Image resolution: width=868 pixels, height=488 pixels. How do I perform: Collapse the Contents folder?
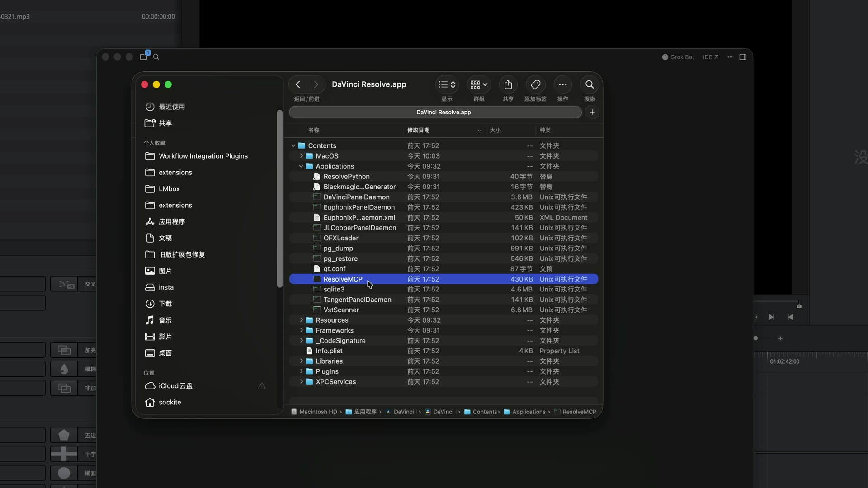pyautogui.click(x=293, y=145)
